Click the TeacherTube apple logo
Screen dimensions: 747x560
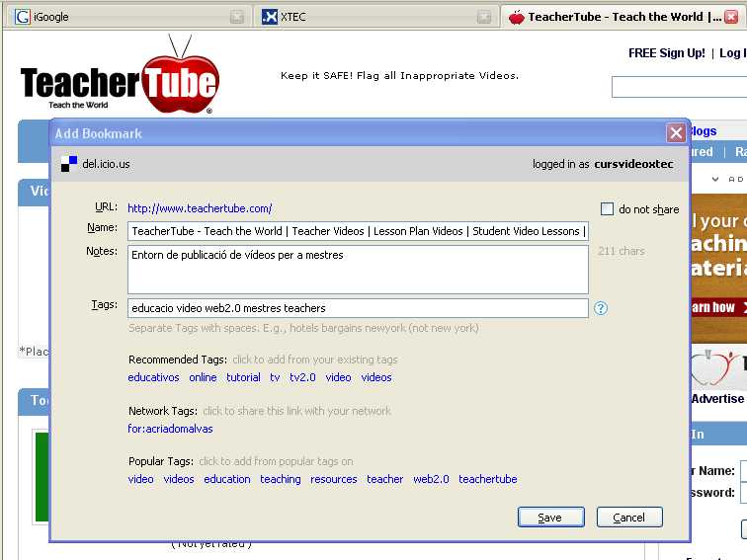coord(180,76)
